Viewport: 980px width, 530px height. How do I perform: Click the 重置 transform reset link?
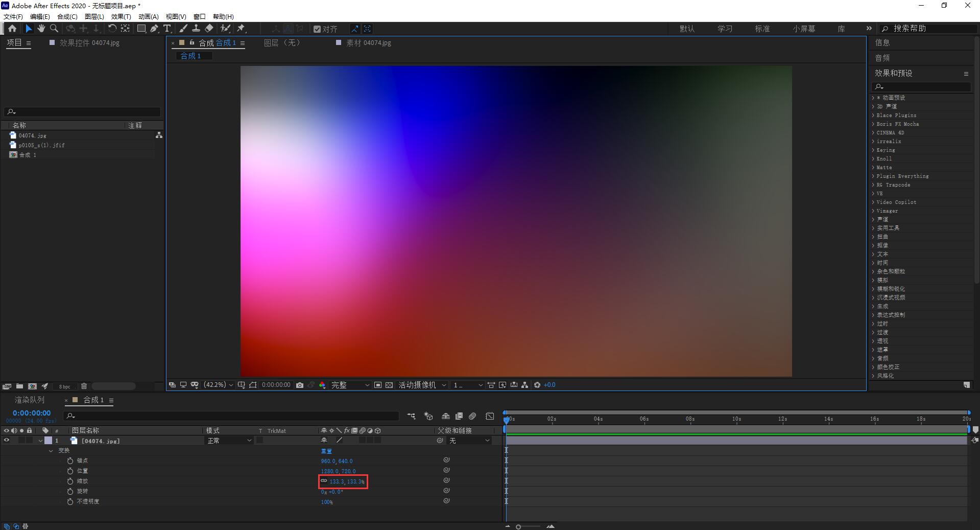coord(326,451)
